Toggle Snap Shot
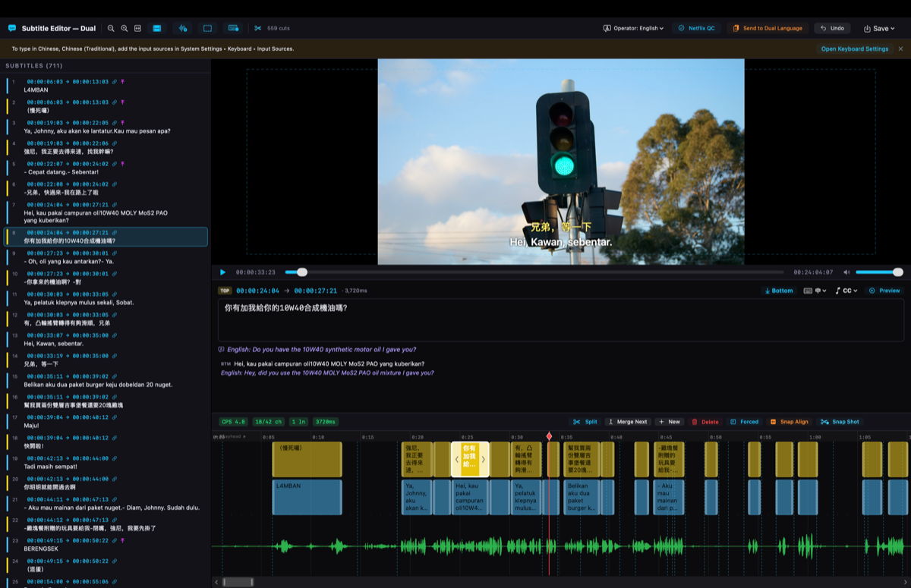The width and height of the screenshot is (911, 588). (840, 422)
